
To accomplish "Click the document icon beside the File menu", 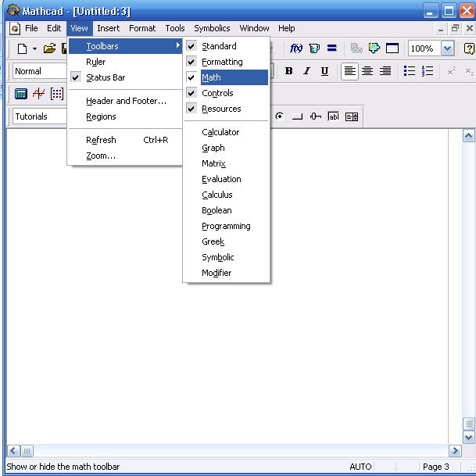I will 15,29.
